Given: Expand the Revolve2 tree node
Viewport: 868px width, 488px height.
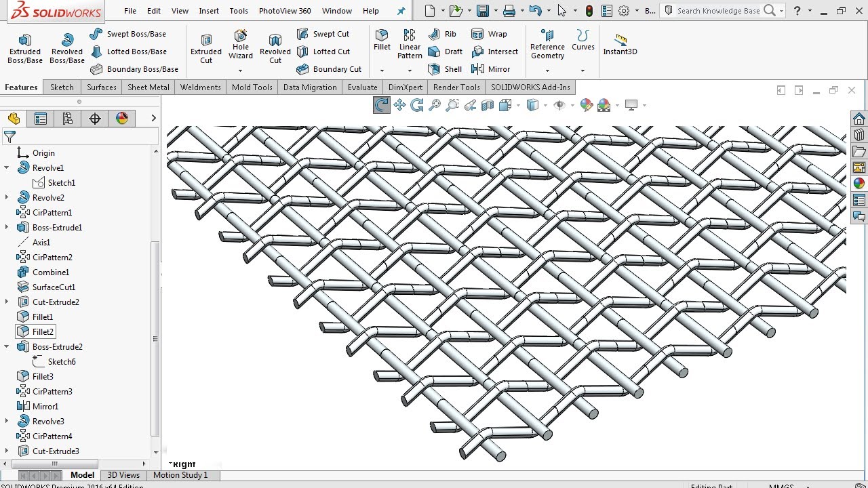Looking at the screenshot, I should pos(7,197).
